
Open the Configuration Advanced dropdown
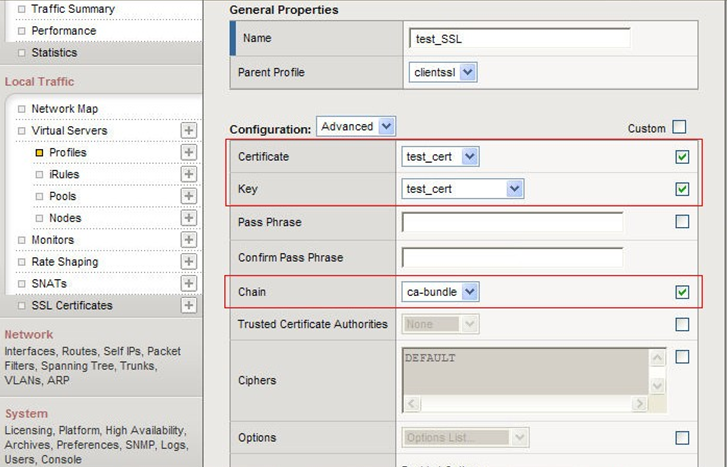(356, 127)
